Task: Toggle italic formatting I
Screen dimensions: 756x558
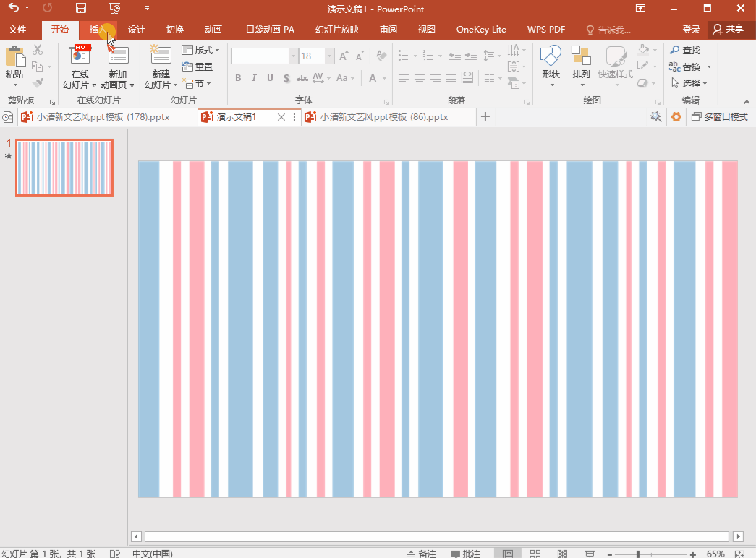Action: click(x=254, y=77)
